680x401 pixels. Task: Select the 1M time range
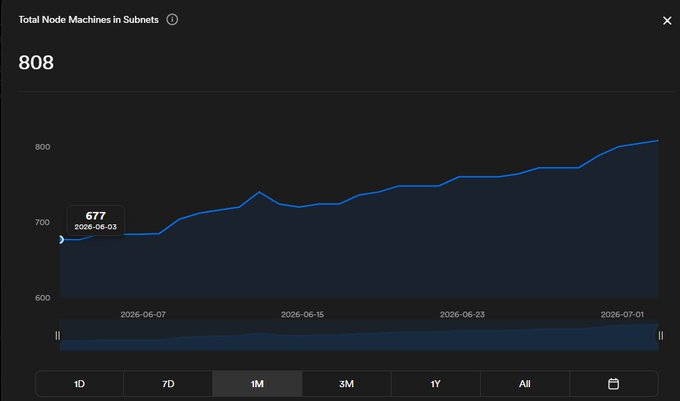click(257, 384)
